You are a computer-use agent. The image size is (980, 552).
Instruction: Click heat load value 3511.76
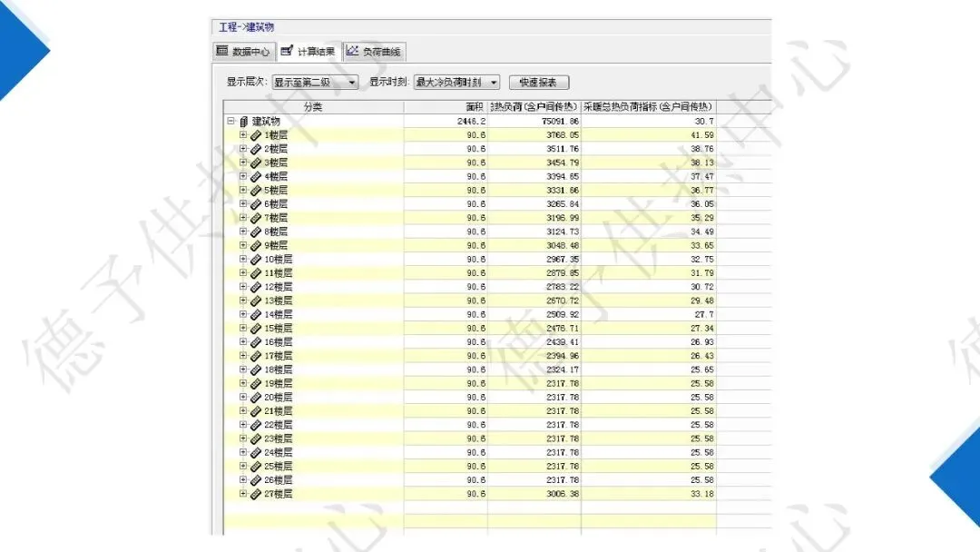(563, 149)
